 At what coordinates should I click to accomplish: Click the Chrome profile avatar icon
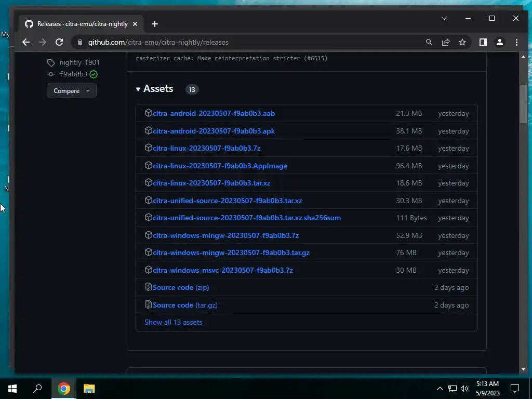[500, 42]
